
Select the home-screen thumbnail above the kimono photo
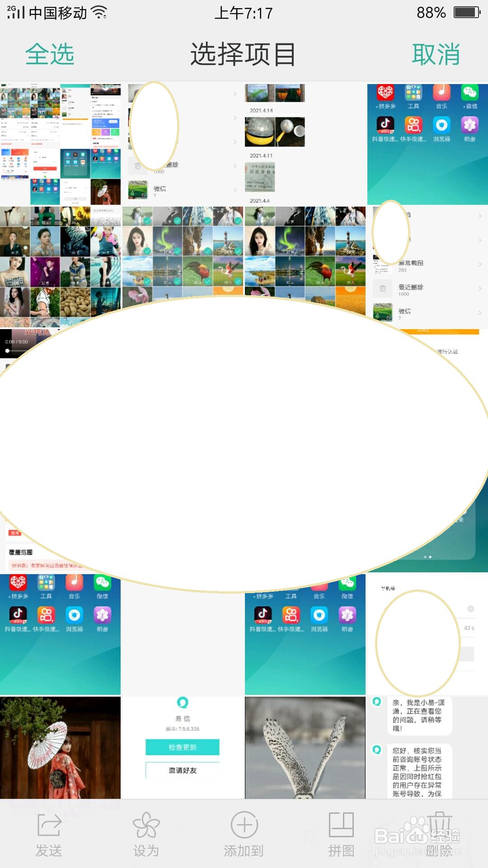(60, 634)
